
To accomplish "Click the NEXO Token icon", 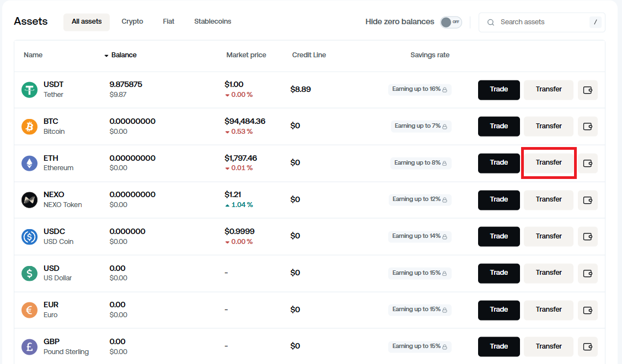I will (29, 200).
